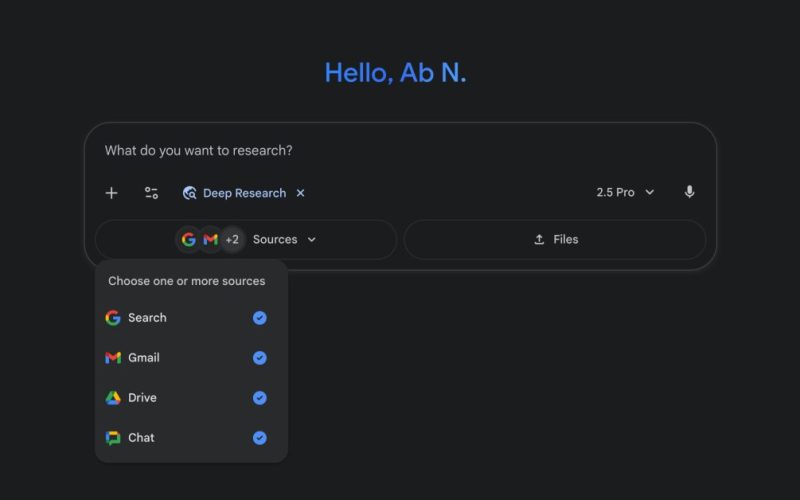Click the Google Chat bubble icon

(113, 438)
